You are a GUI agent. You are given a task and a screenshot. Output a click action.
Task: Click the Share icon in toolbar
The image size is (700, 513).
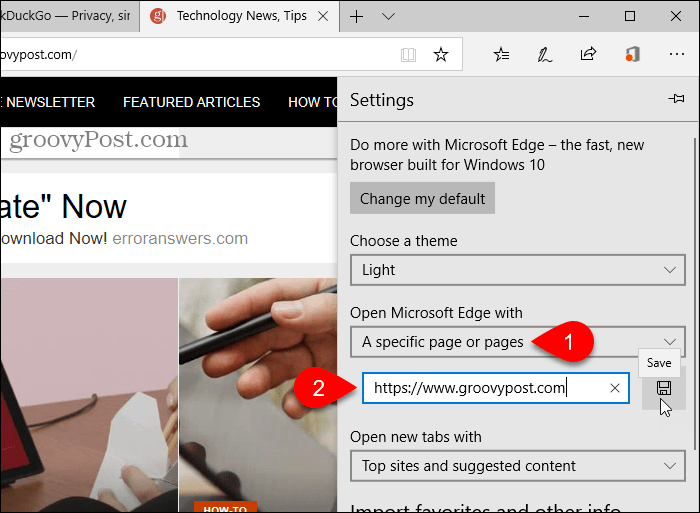point(588,54)
